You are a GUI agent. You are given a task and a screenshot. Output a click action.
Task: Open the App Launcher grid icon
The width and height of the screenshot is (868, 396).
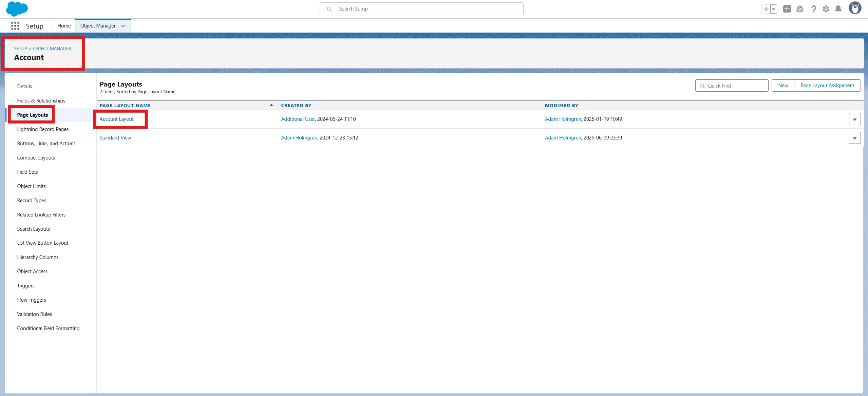[15, 26]
